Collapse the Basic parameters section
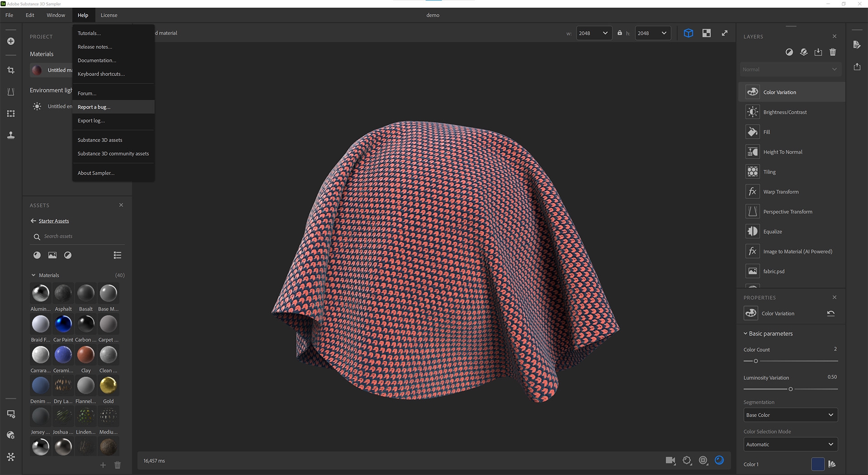Screen dimensions: 868x475 click(x=745, y=333)
